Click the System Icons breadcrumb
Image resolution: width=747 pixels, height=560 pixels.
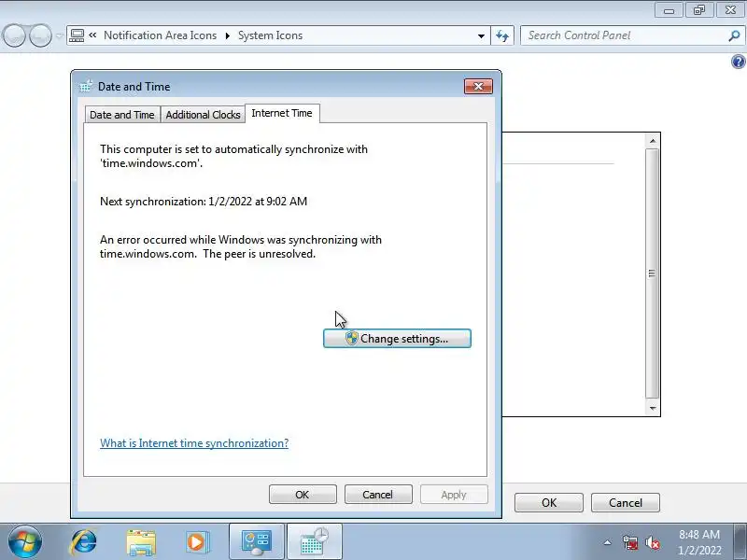(x=270, y=35)
